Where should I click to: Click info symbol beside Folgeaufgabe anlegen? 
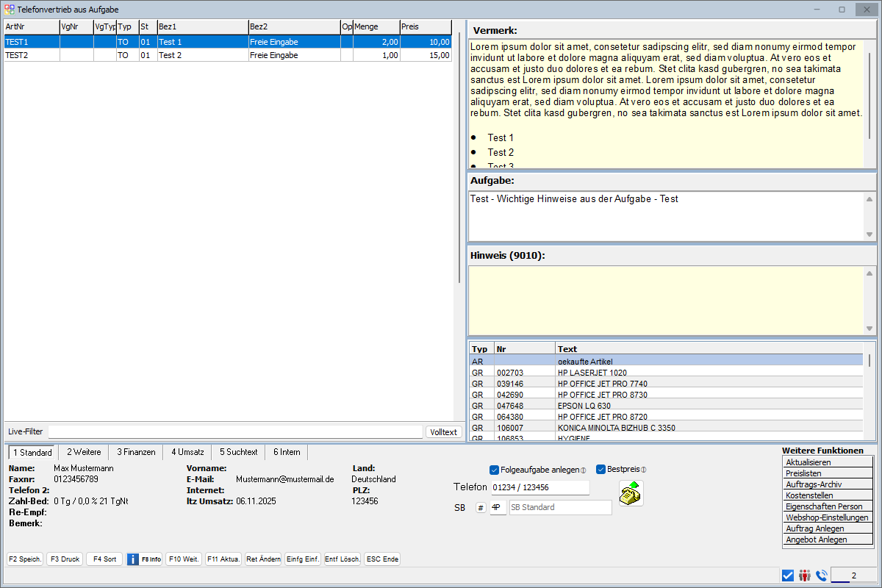coord(583,470)
